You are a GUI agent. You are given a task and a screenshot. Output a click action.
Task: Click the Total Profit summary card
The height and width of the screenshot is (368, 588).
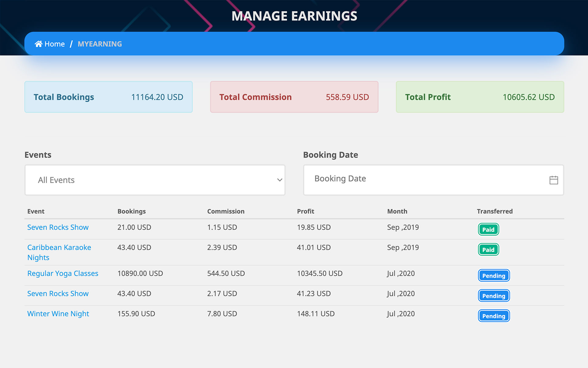480,97
